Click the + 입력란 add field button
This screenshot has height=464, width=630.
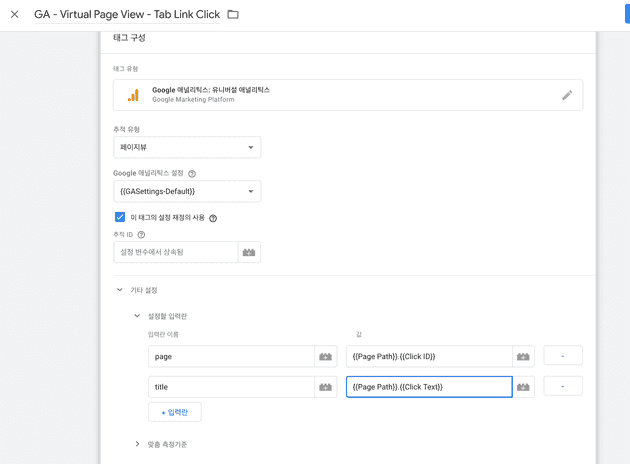point(175,411)
